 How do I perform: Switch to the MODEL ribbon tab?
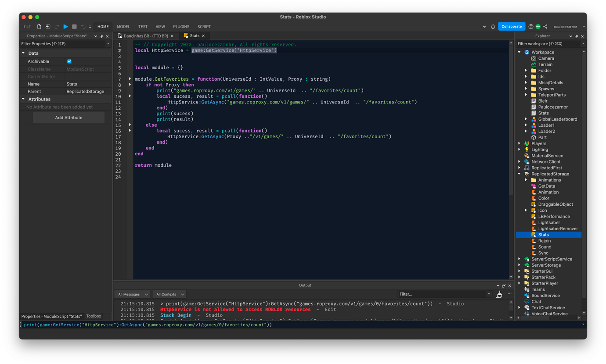pos(123,26)
